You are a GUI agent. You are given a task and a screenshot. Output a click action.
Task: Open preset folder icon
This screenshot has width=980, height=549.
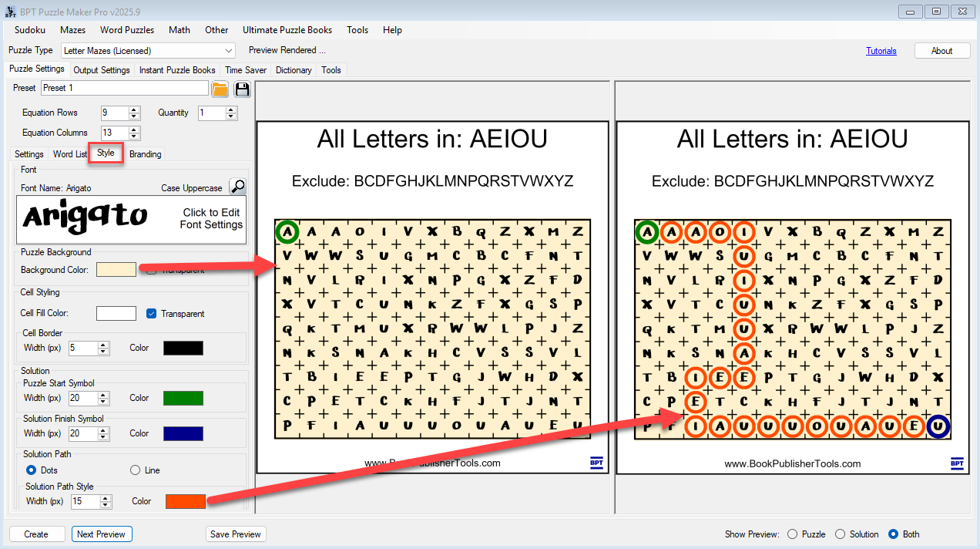point(220,89)
